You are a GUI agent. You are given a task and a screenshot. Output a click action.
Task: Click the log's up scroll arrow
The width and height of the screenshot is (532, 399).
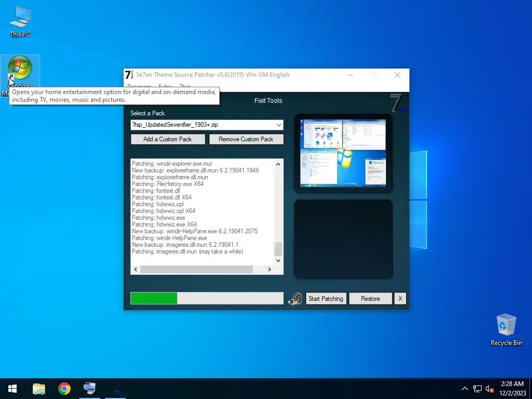click(x=278, y=164)
